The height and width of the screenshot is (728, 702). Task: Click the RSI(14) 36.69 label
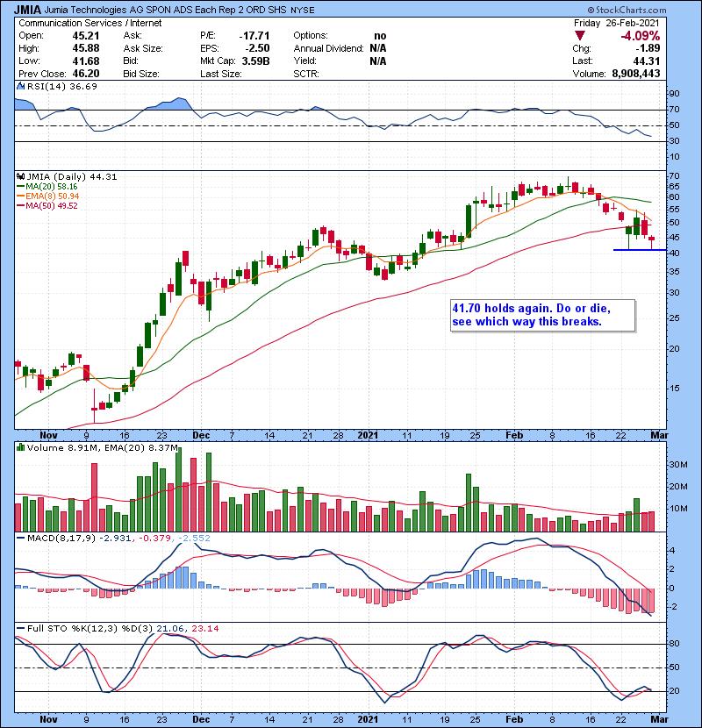click(x=62, y=86)
